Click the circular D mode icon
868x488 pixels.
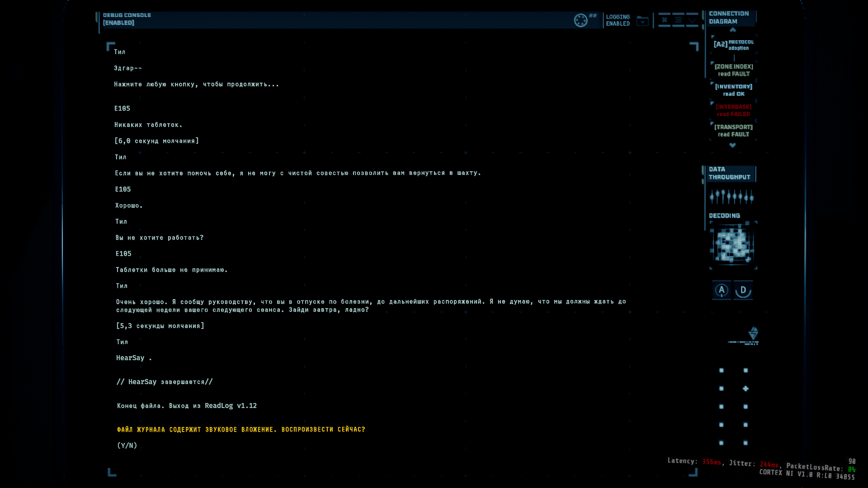pyautogui.click(x=743, y=290)
